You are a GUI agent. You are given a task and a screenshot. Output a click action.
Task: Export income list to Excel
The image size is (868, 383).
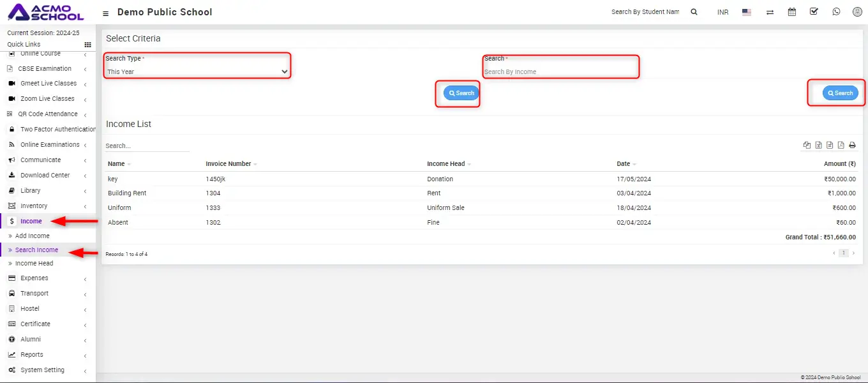coord(818,146)
